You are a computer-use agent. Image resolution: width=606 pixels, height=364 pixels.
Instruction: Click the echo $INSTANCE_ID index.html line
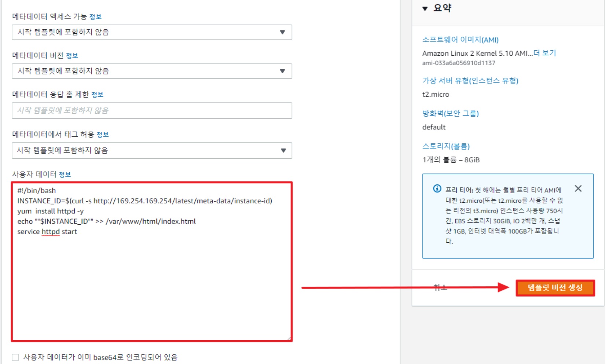(107, 221)
